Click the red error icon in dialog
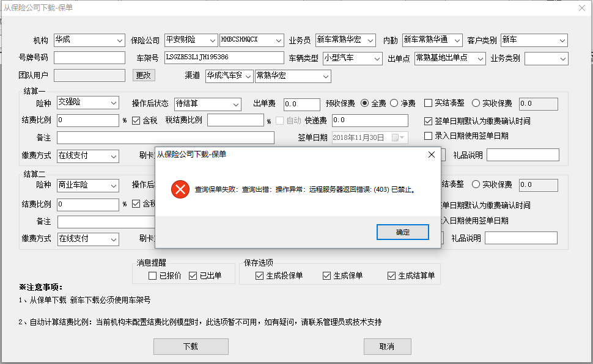This screenshot has height=364, width=593. [180, 189]
